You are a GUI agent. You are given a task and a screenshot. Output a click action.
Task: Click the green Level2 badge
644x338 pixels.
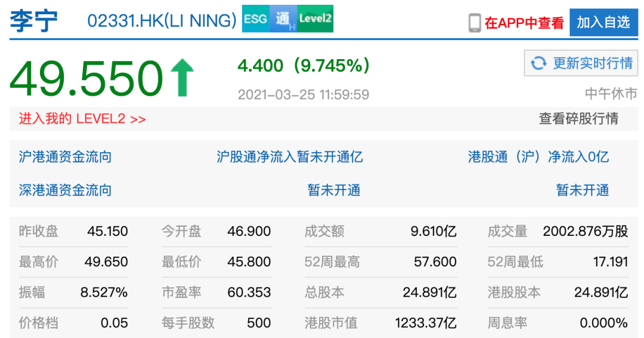pyautogui.click(x=315, y=20)
